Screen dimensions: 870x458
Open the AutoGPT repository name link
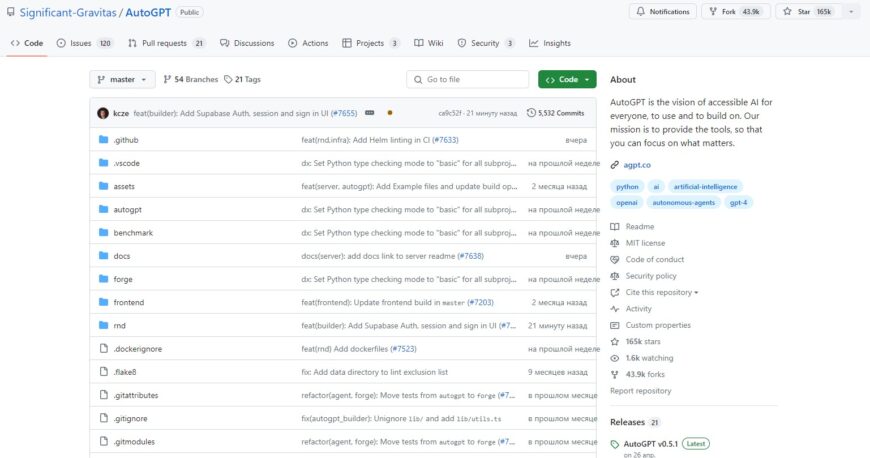(148, 12)
